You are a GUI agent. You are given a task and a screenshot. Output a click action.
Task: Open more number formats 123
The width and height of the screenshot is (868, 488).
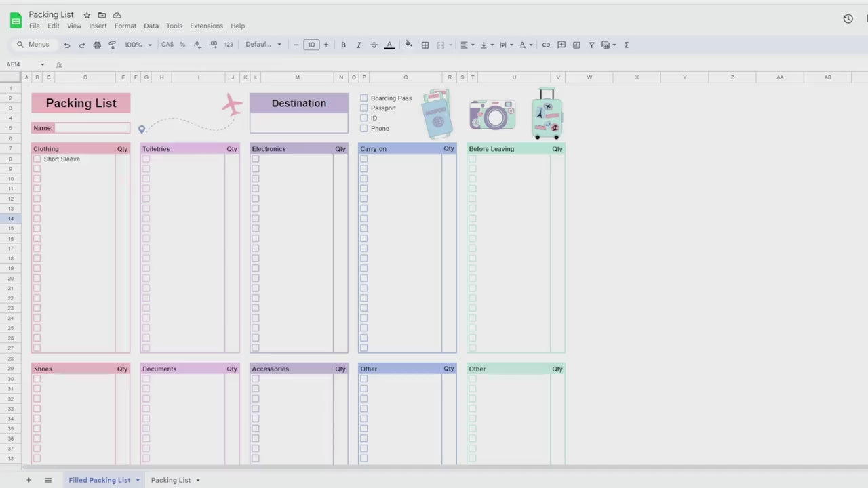pyautogui.click(x=229, y=45)
